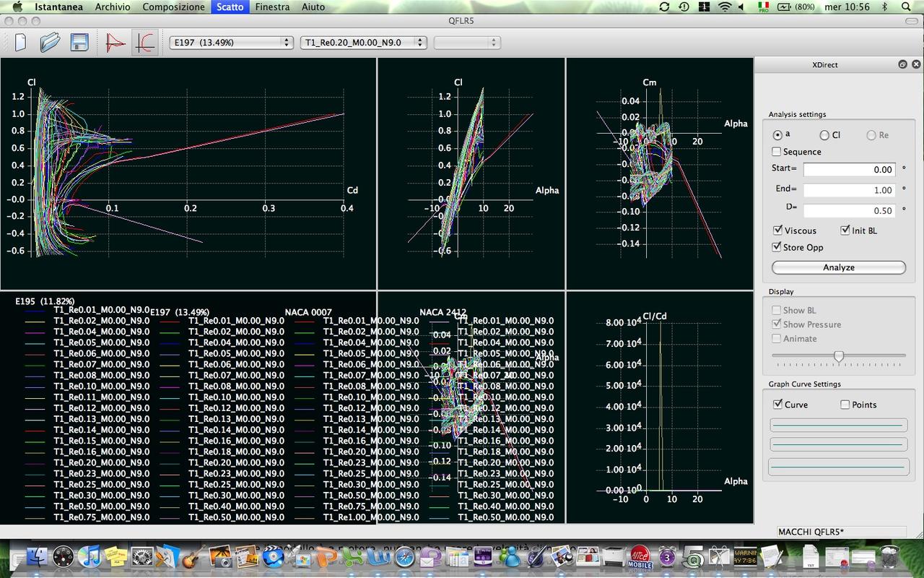Open the Safari compass icon in dock

[404, 557]
